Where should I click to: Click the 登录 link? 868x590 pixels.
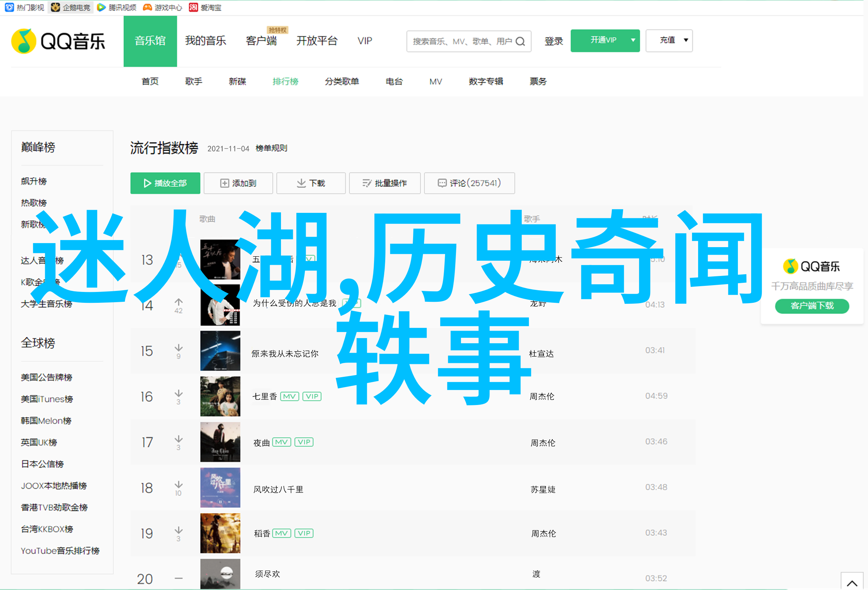tap(553, 41)
